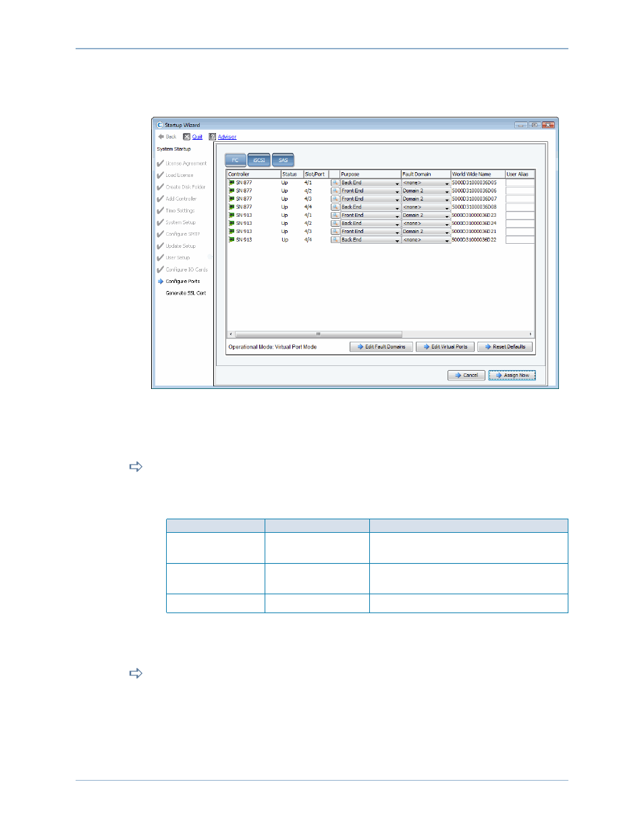Click the Back arrow icon
The height and width of the screenshot is (834, 644).
[161, 136]
